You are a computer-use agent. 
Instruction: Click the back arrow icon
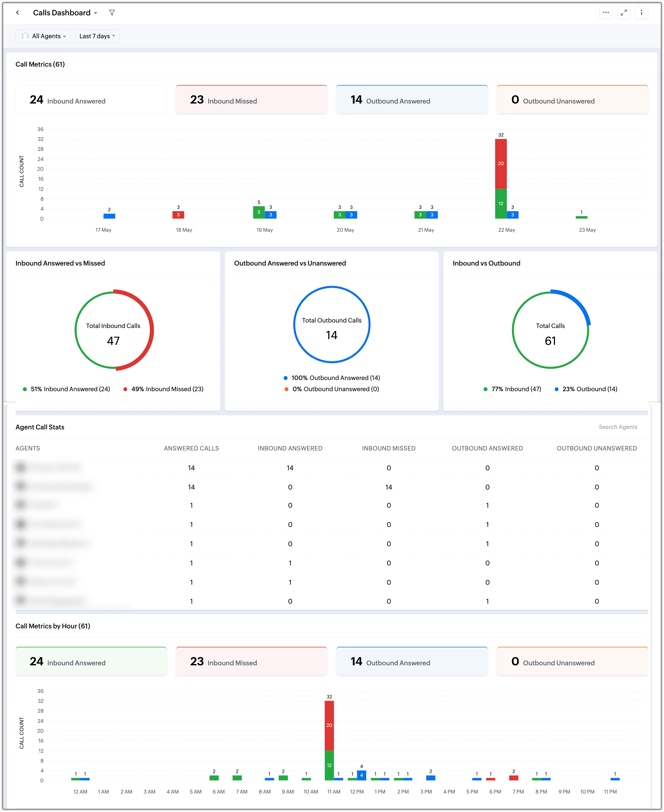click(x=18, y=13)
